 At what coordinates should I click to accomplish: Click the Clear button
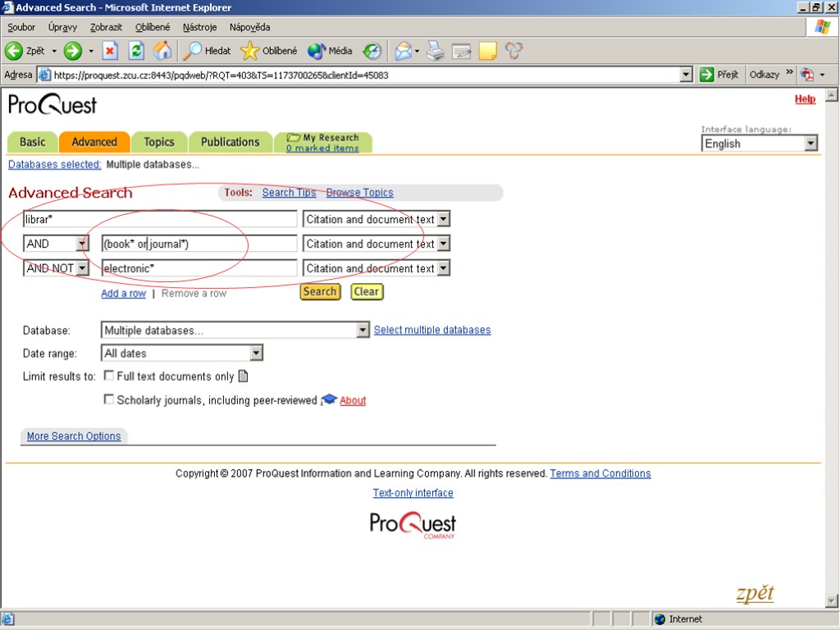pyautogui.click(x=367, y=291)
